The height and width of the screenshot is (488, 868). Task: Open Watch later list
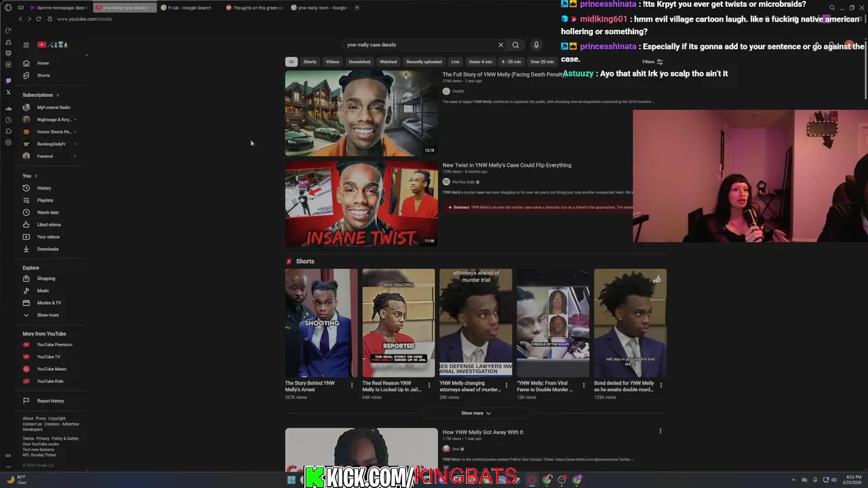click(x=47, y=212)
